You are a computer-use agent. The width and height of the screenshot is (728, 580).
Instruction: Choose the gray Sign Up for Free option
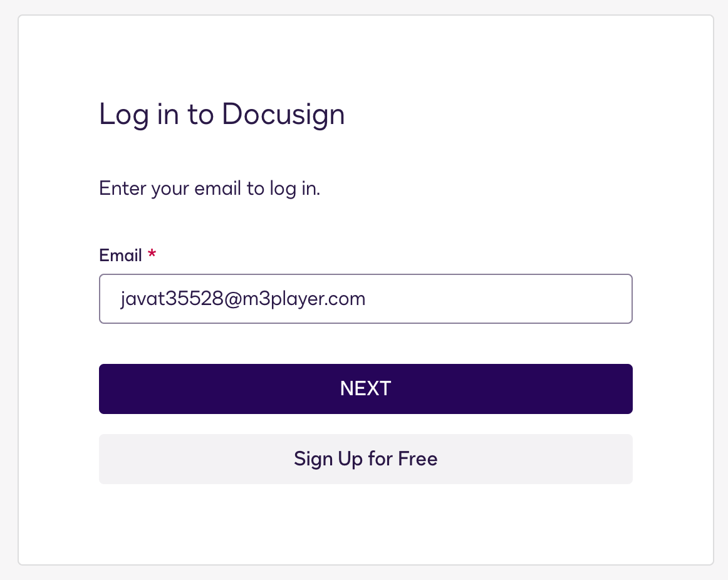(x=365, y=459)
